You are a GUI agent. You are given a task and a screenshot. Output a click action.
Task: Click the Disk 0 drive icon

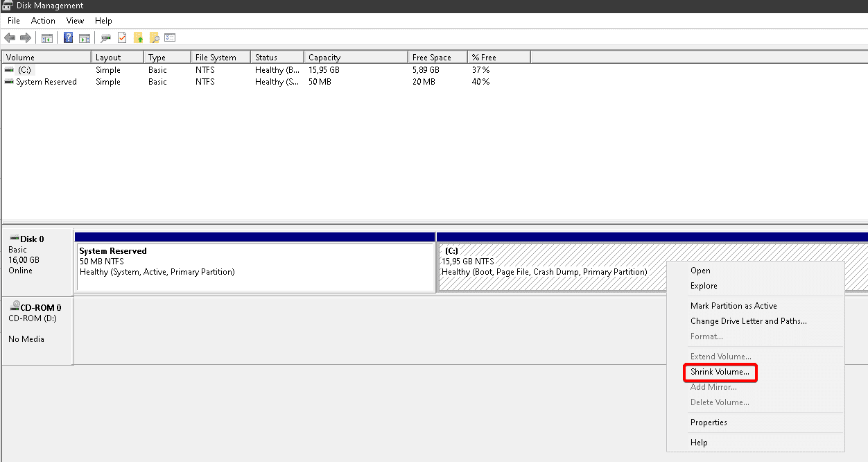click(14, 239)
